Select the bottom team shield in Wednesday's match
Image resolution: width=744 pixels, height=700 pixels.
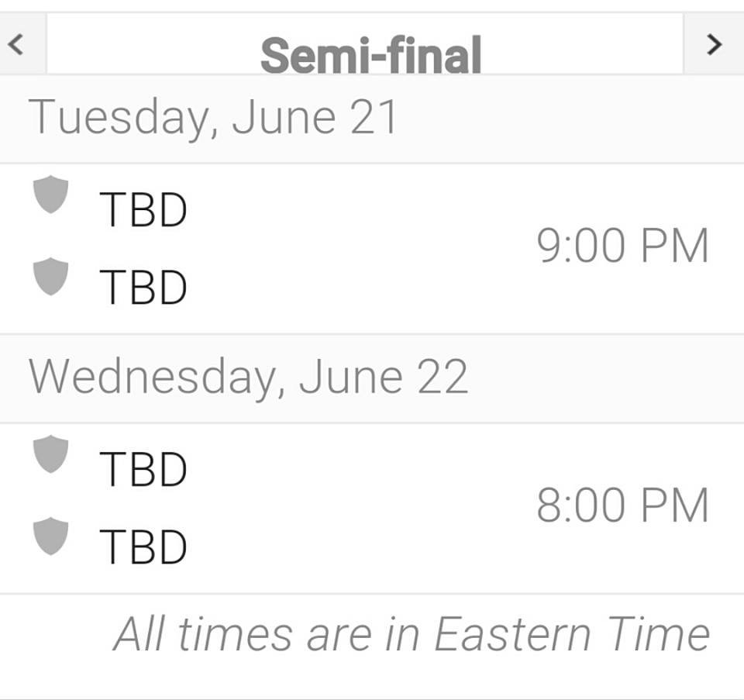51,536
